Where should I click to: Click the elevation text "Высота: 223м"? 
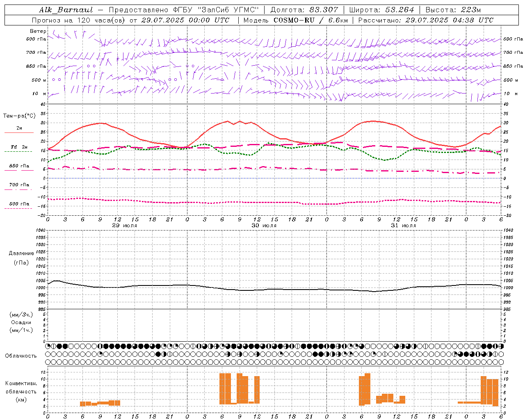453,10
